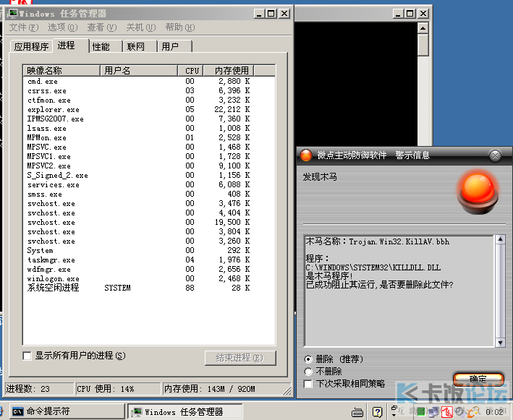Select the 删除 (推荐) radio option
The width and height of the screenshot is (513, 420).
coord(308,359)
